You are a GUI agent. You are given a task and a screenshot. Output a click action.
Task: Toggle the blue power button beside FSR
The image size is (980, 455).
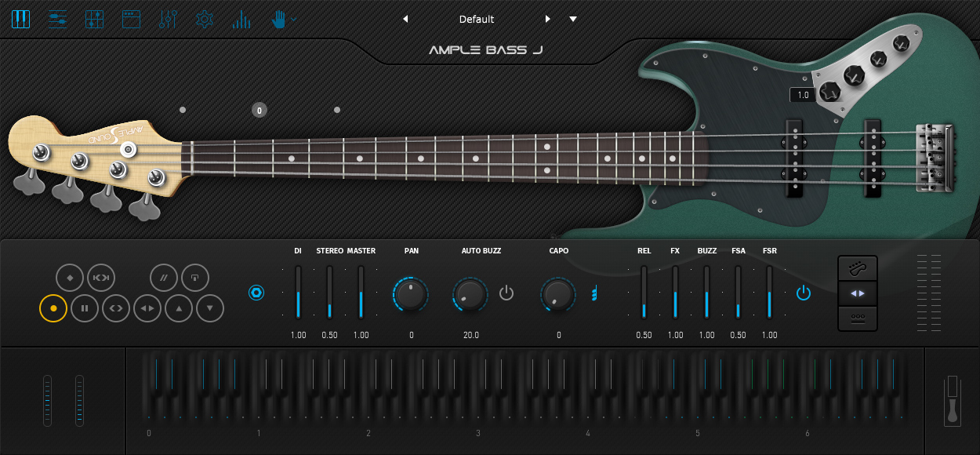[x=803, y=293]
